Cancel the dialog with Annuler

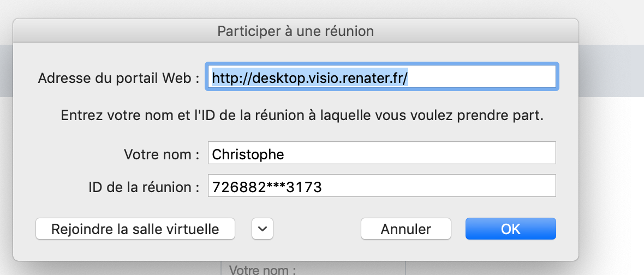tap(406, 229)
